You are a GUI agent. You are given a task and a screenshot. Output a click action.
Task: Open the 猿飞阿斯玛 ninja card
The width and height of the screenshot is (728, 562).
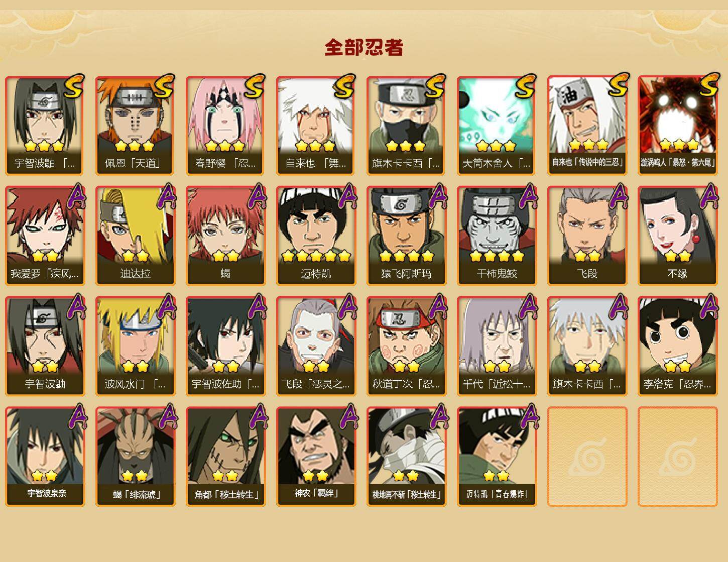coord(406,236)
